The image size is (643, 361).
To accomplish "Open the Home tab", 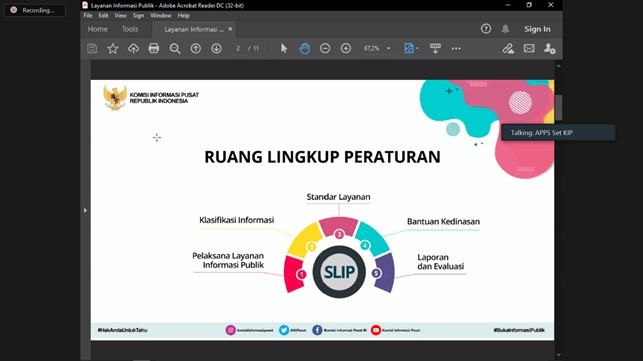I will pos(98,29).
